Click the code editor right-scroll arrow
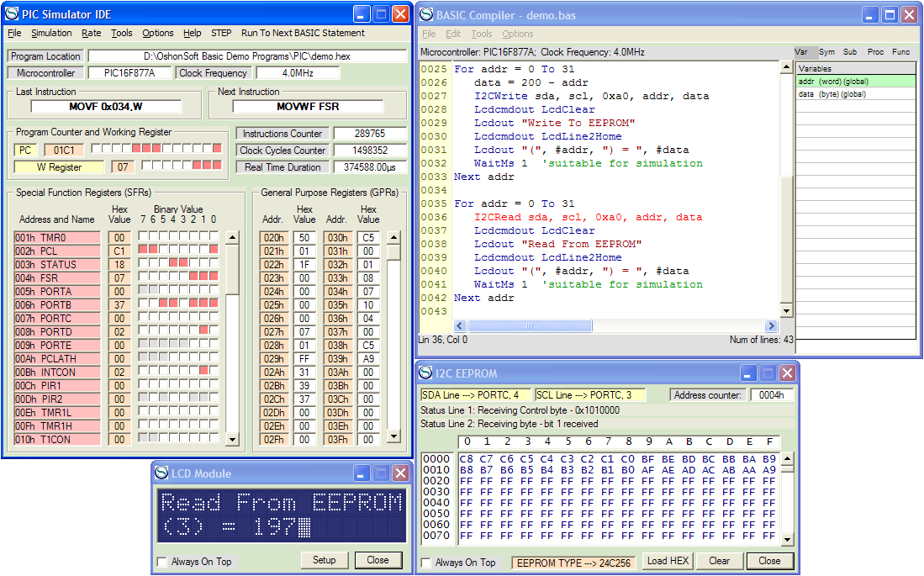The width and height of the screenshot is (924, 576). 771,326
